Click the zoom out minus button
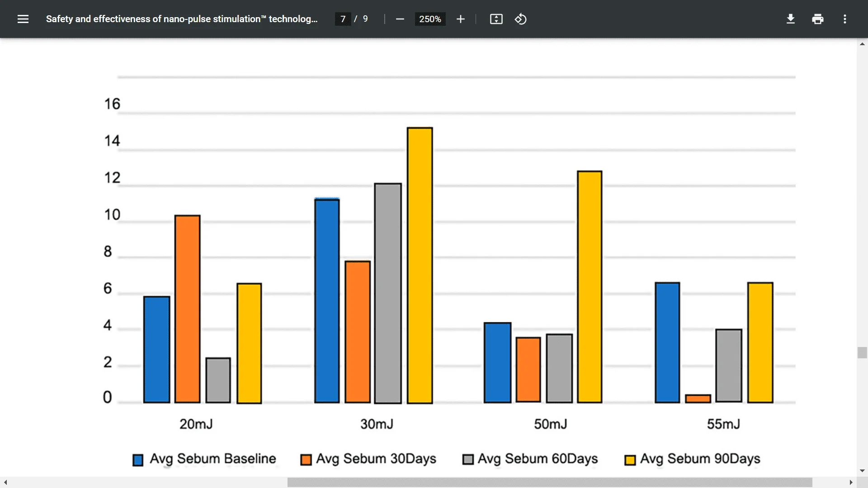868x488 pixels. click(400, 19)
